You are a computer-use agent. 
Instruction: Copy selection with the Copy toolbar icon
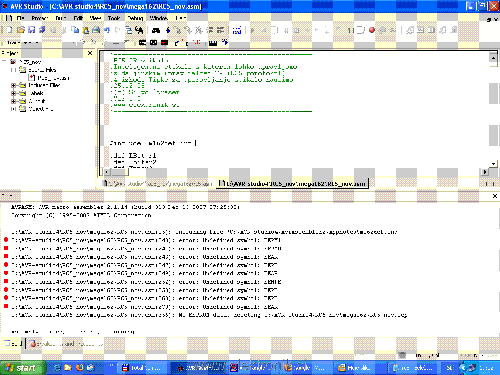75,30
